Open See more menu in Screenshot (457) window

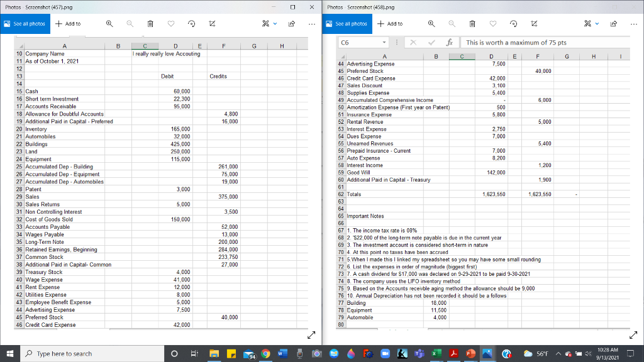[x=312, y=24]
